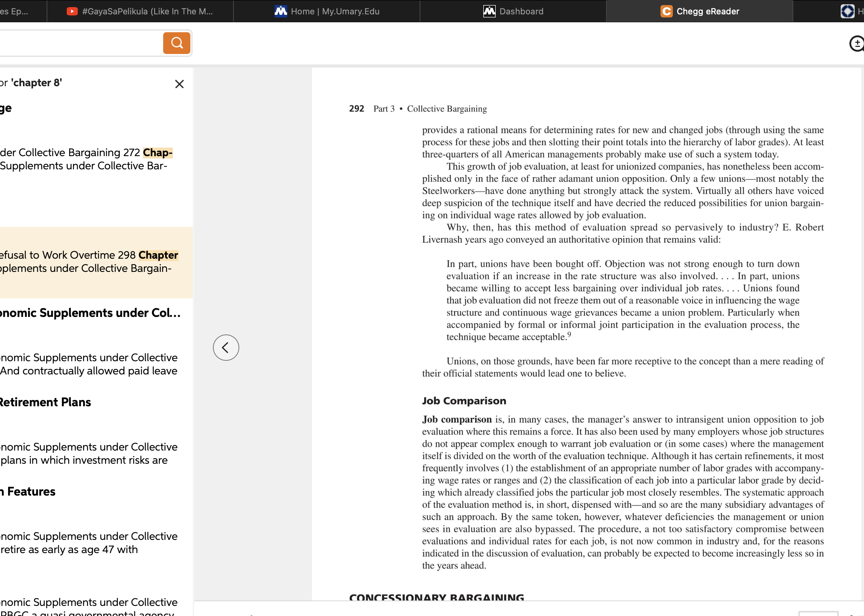Go to previous page with left arrow

coord(226,347)
